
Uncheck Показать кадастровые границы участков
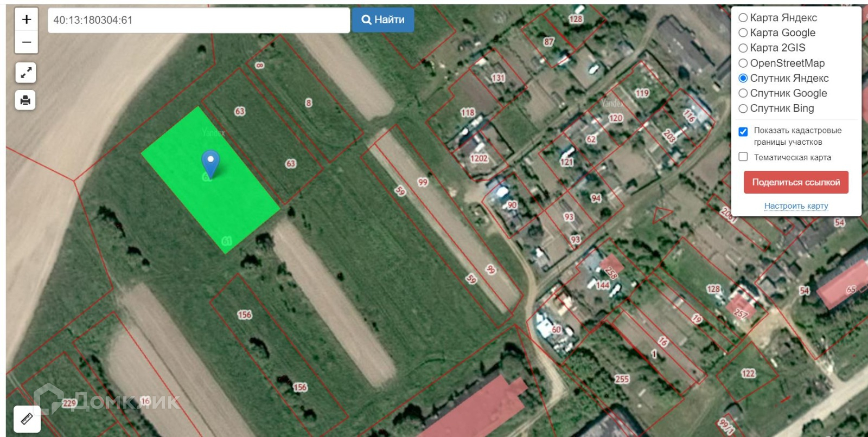click(743, 132)
